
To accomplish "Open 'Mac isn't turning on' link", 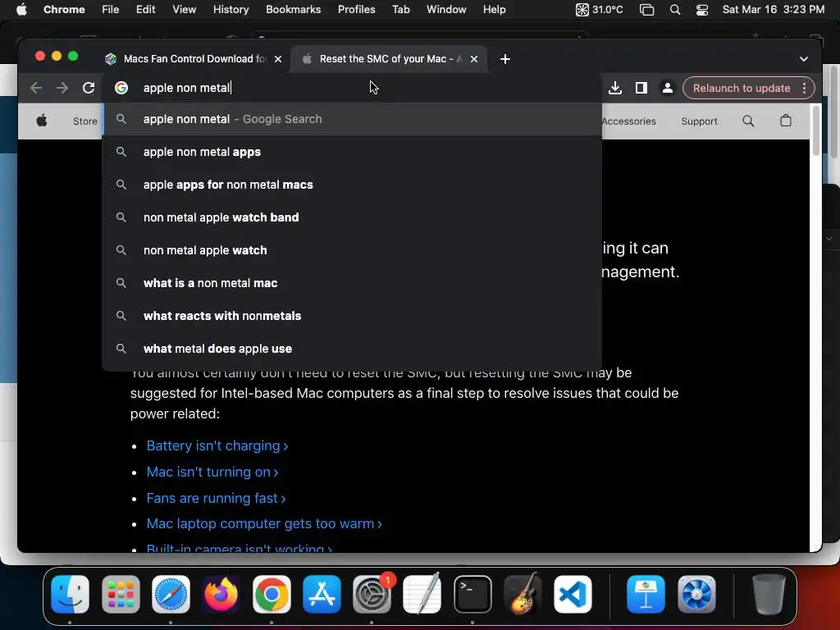I will 212,472.
